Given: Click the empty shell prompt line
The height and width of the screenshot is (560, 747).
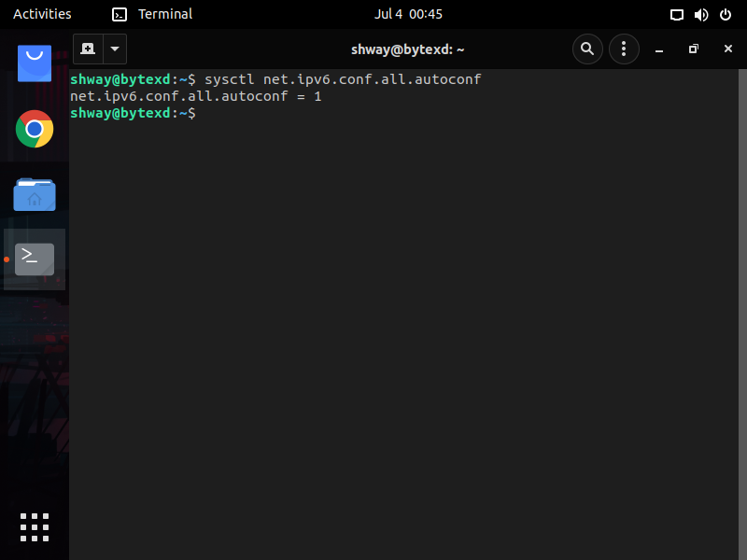Looking at the screenshot, I should (404, 113).
